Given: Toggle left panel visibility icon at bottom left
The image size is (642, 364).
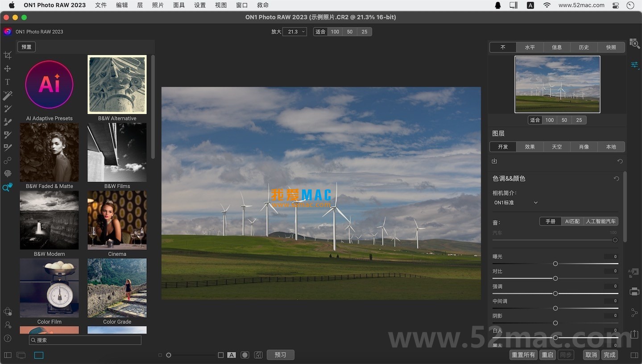Looking at the screenshot, I should pyautogui.click(x=8, y=355).
